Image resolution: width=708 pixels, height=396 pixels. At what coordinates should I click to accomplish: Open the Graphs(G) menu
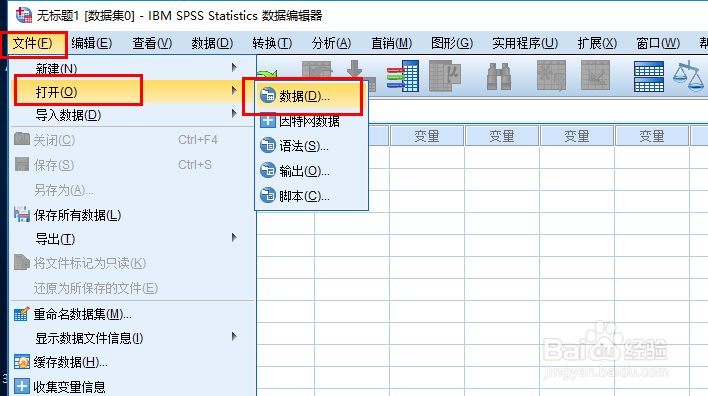click(452, 44)
